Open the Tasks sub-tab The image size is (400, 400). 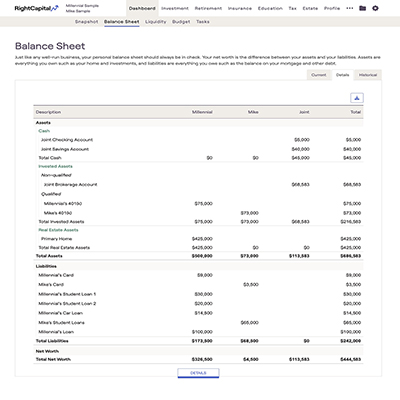coord(203,22)
